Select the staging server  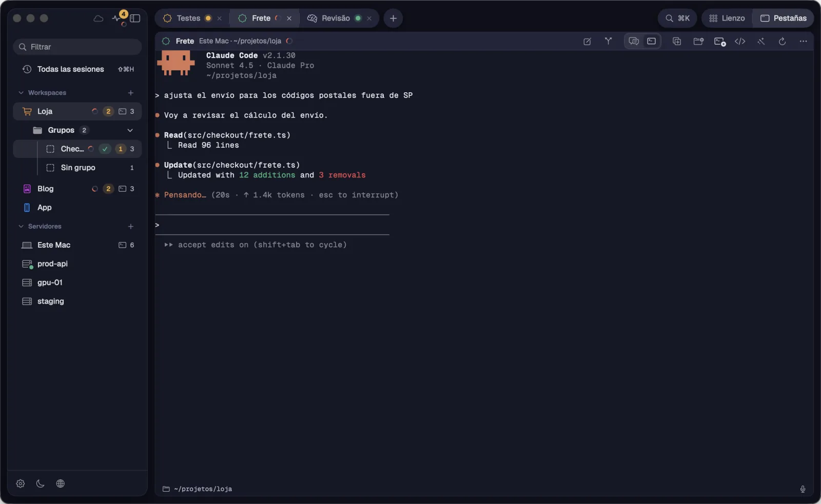coord(77,301)
